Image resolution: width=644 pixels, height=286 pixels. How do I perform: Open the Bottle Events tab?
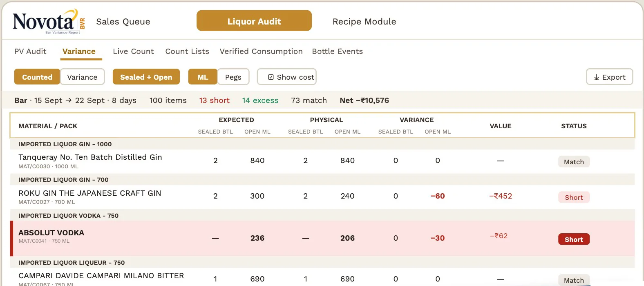point(338,51)
